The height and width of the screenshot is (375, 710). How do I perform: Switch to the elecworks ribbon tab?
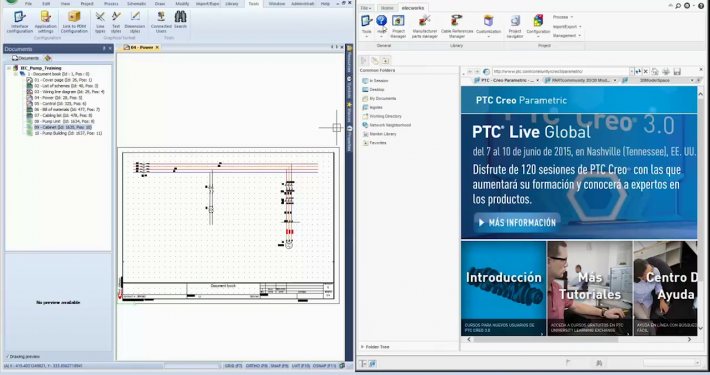(413, 8)
